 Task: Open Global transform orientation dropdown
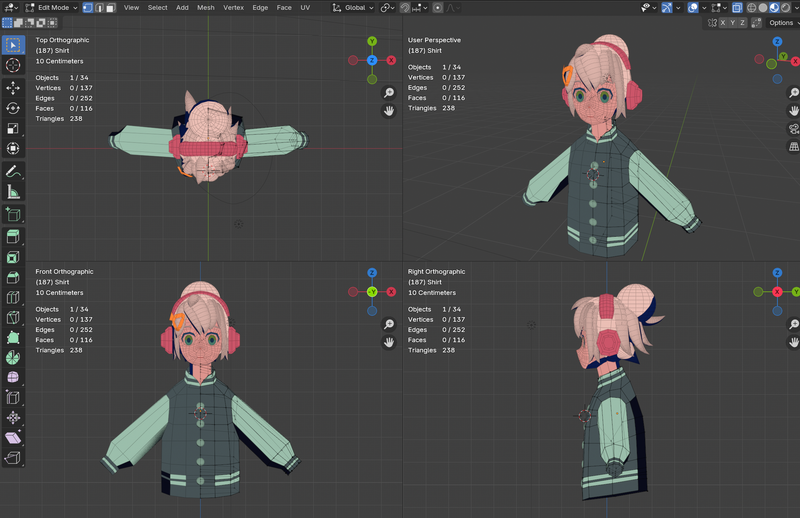coord(352,7)
